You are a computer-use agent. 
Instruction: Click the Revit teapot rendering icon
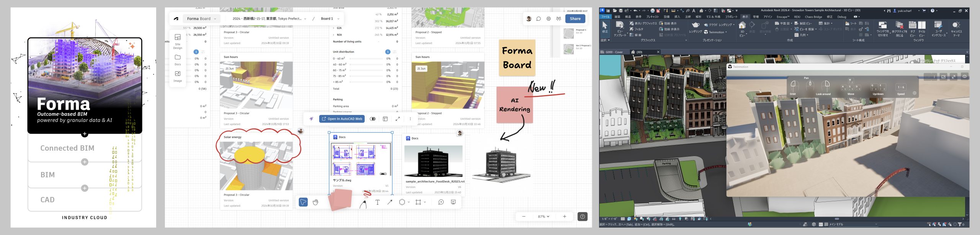click(x=695, y=25)
